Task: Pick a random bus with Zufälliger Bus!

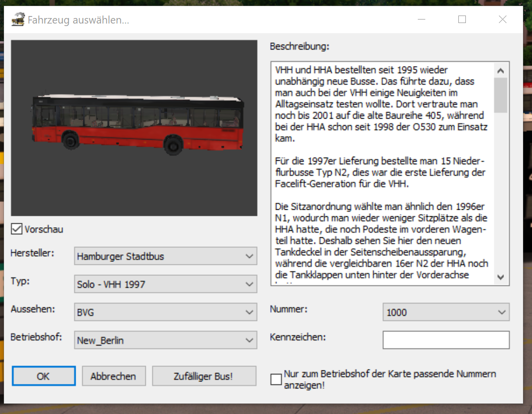Action: pos(203,376)
